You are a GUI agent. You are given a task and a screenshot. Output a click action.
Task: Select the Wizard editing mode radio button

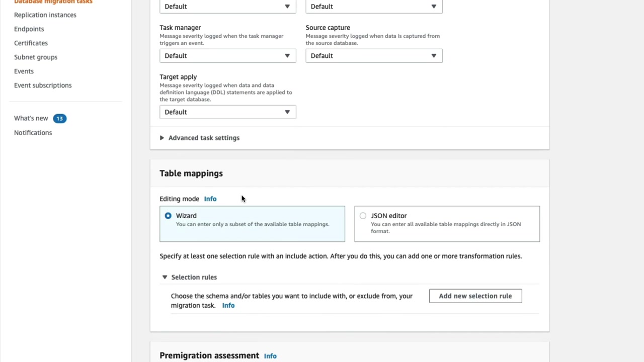[x=168, y=216]
